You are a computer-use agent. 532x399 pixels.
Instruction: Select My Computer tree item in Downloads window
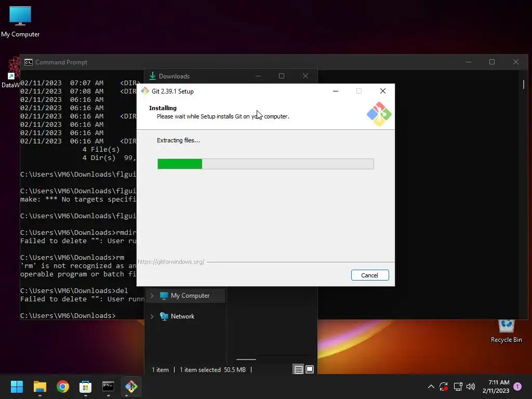click(185, 296)
